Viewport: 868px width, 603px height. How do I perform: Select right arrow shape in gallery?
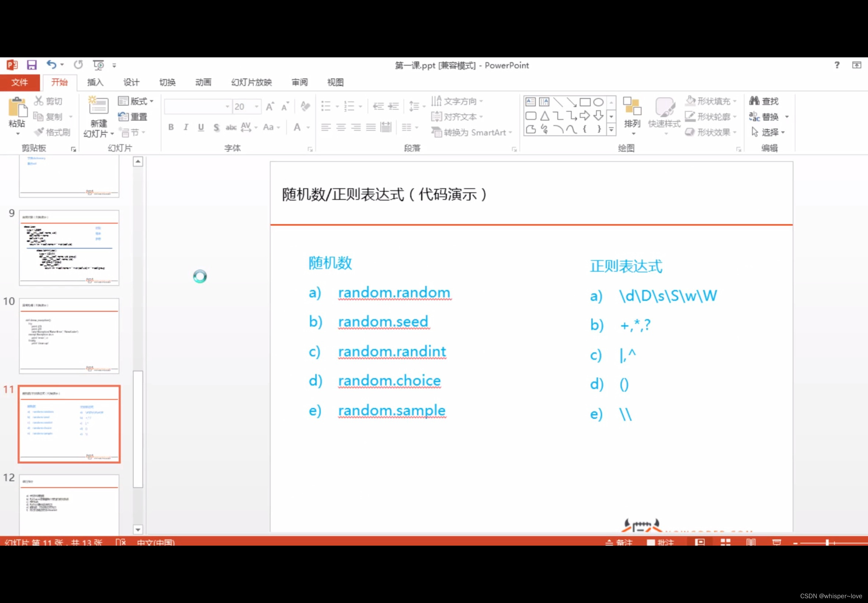pos(585,115)
